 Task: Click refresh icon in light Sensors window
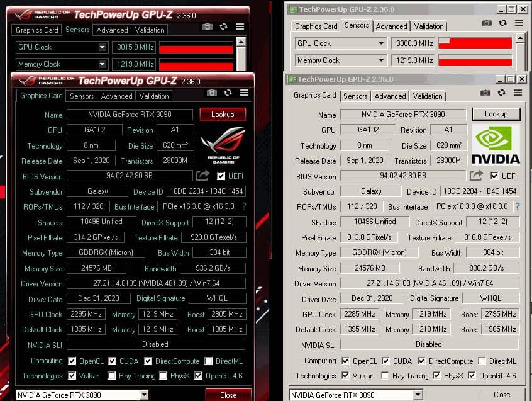click(503, 23)
